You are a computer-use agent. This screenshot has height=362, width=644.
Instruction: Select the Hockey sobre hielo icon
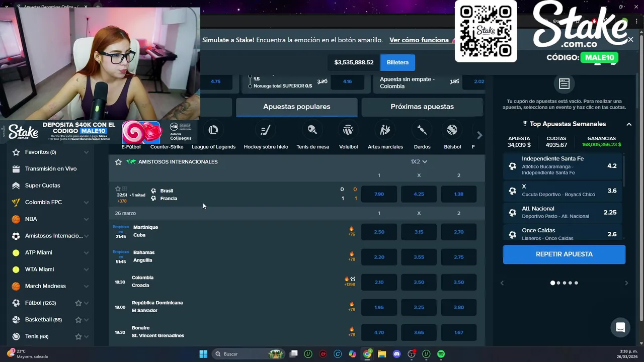266,130
